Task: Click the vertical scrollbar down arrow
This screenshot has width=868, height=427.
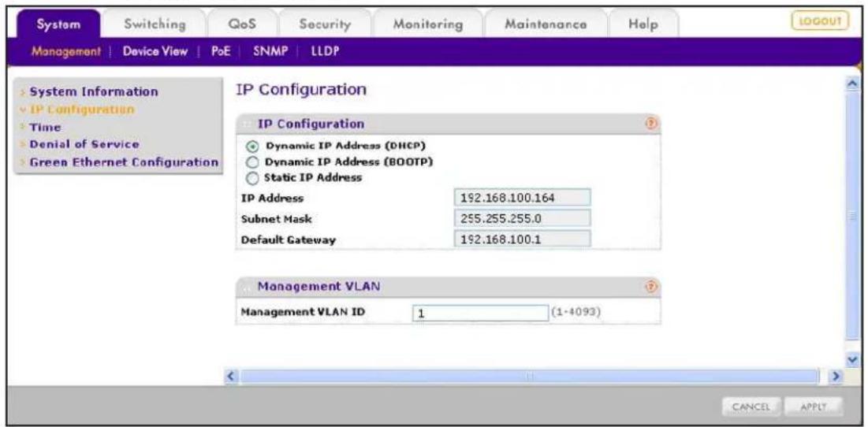Action: [854, 359]
